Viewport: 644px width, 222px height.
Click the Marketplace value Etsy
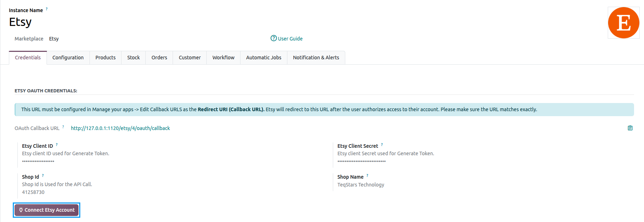(x=54, y=39)
